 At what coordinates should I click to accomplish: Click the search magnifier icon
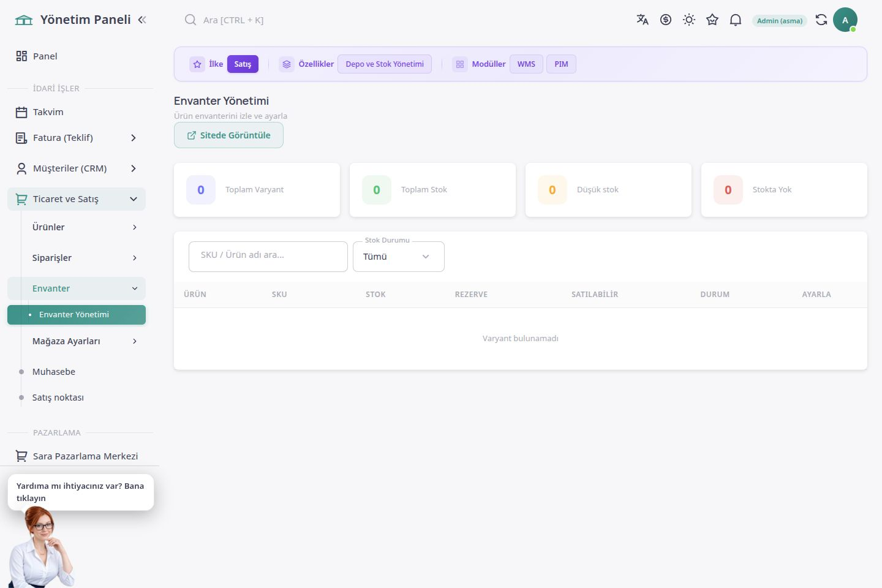[x=190, y=20]
